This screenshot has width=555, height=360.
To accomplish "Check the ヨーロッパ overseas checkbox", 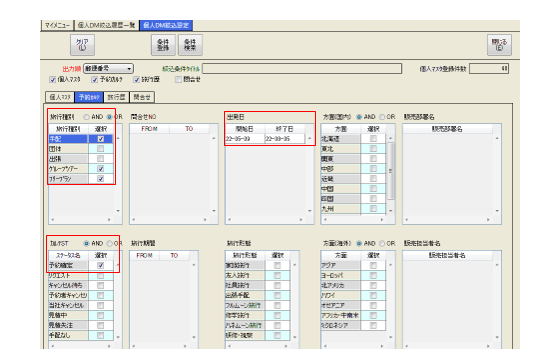I will pos(373,275).
